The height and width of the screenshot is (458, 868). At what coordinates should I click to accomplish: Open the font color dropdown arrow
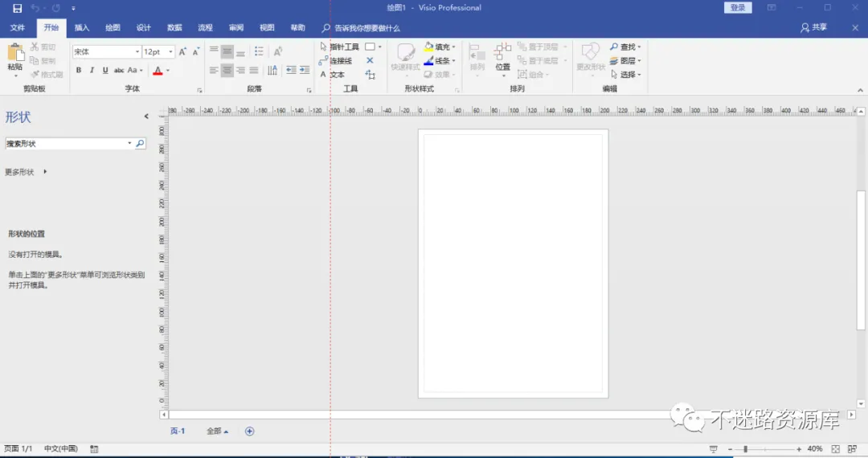[168, 70]
